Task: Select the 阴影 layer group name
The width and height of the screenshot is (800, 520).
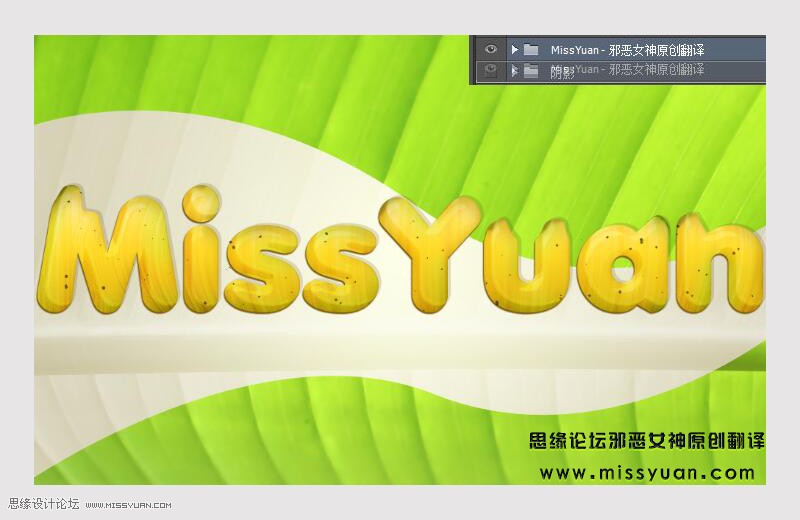Action: (562, 72)
